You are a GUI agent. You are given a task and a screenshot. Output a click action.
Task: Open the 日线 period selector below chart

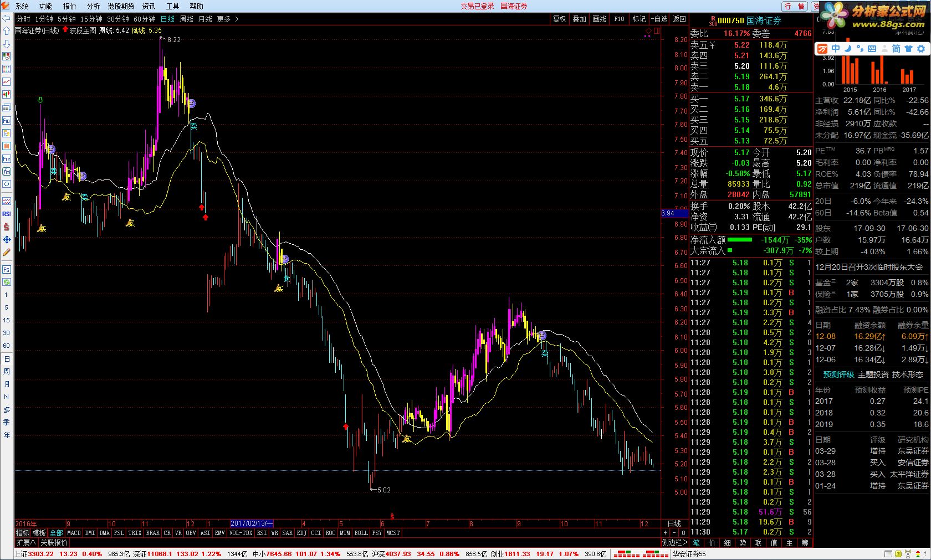tap(674, 523)
